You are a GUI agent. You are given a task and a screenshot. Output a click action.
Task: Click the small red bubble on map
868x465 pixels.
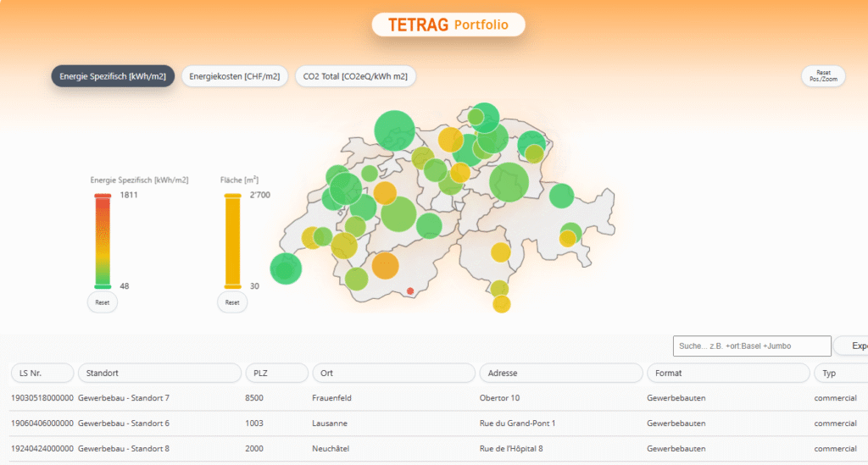coord(410,291)
